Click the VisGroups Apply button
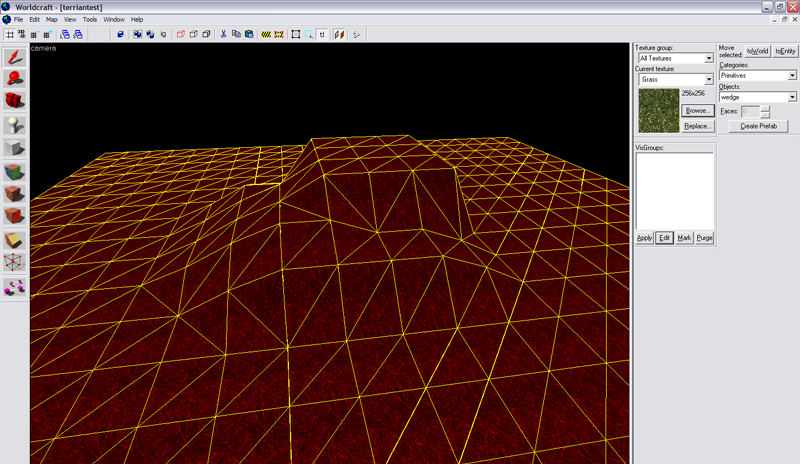800x464 pixels. point(644,238)
